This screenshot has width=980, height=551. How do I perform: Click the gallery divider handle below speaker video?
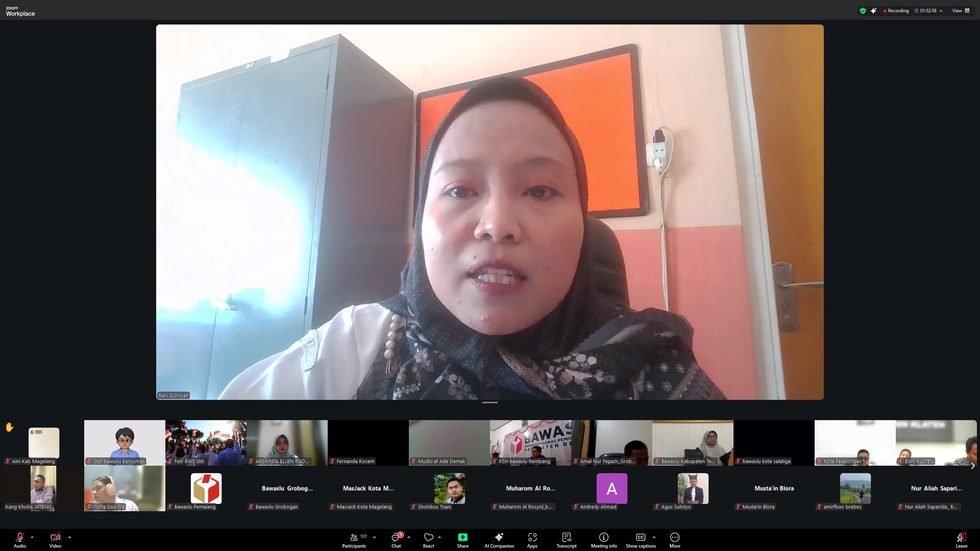click(490, 403)
